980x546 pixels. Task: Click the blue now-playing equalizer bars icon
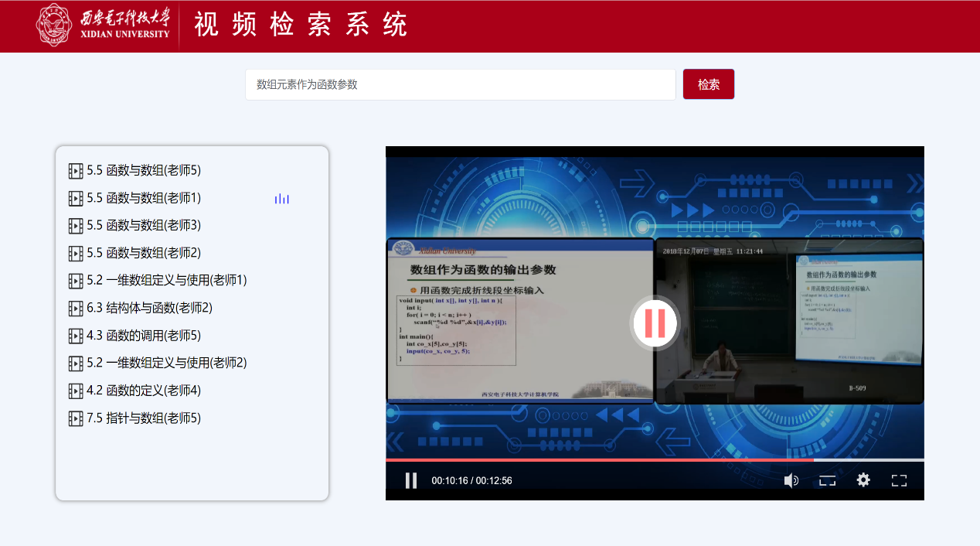click(x=282, y=199)
